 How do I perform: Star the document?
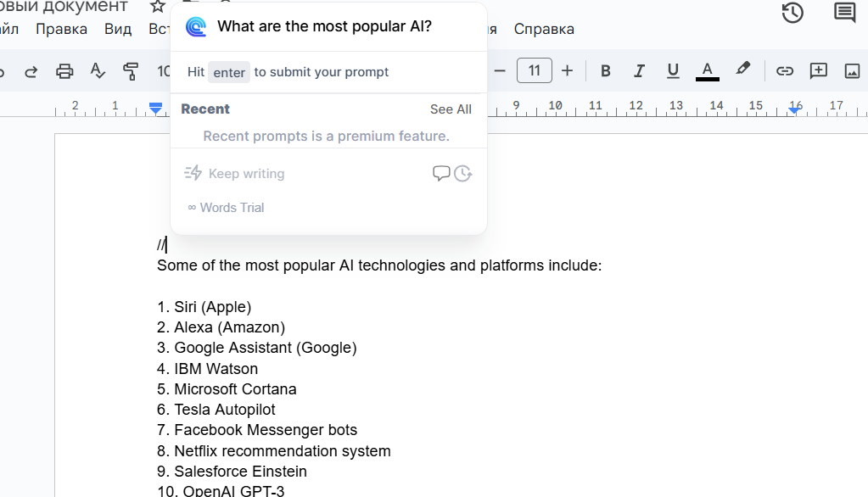158,6
